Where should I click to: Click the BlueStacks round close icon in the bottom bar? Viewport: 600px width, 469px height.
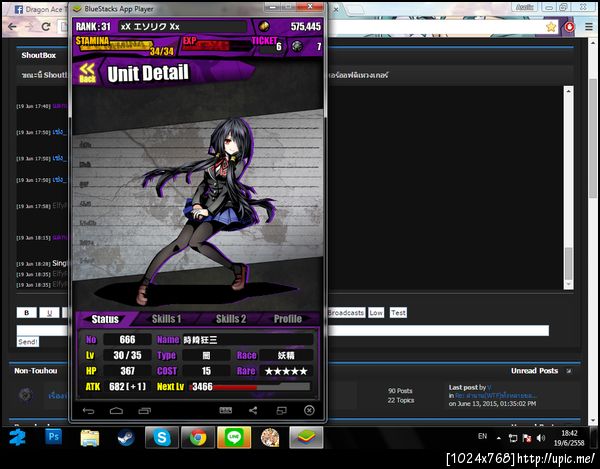click(x=309, y=410)
